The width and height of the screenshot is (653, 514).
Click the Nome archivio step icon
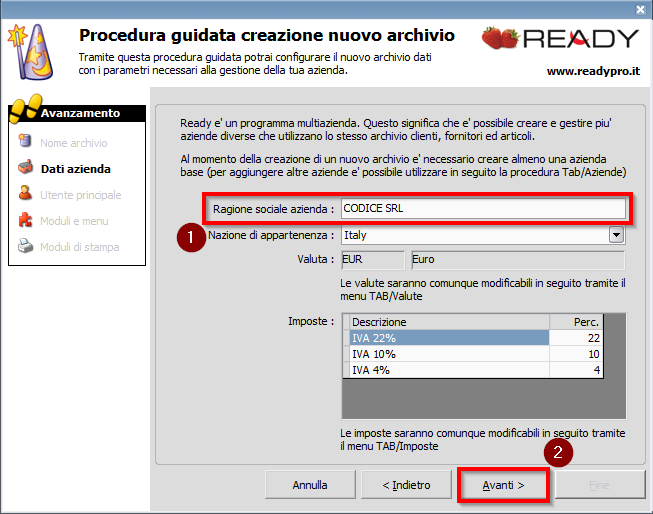tap(25, 143)
